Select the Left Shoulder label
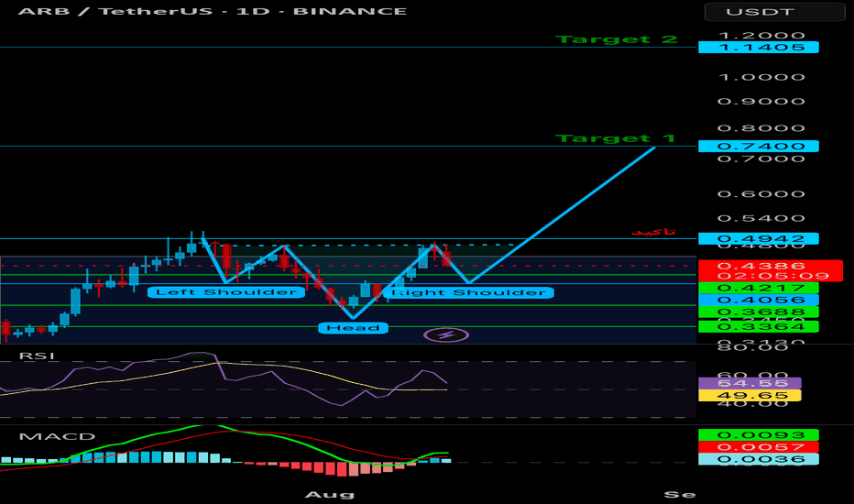The image size is (854, 504). pyautogui.click(x=226, y=292)
